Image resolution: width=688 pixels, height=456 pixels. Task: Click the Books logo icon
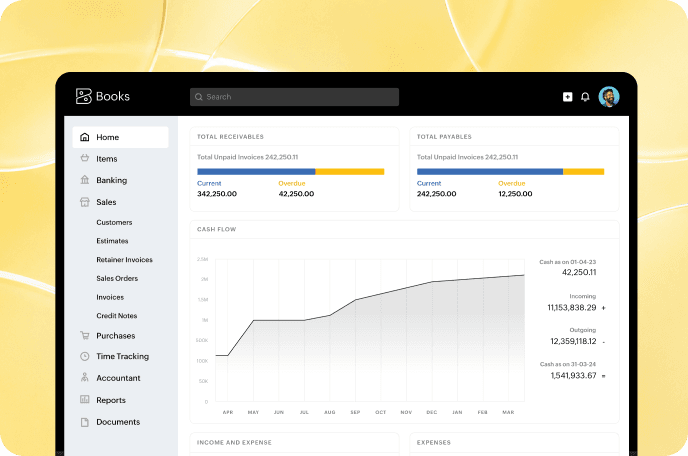point(83,96)
